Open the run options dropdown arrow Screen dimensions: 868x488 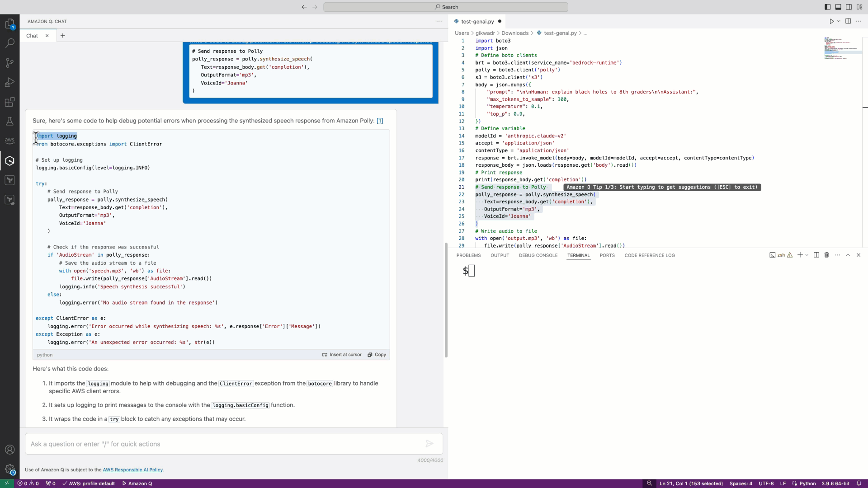pos(838,21)
